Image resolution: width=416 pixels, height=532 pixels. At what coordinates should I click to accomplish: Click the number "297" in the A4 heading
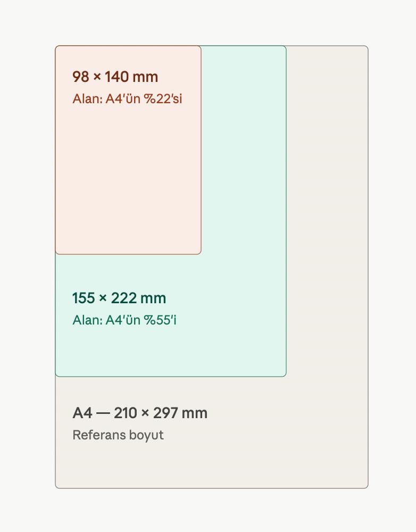[x=165, y=413]
